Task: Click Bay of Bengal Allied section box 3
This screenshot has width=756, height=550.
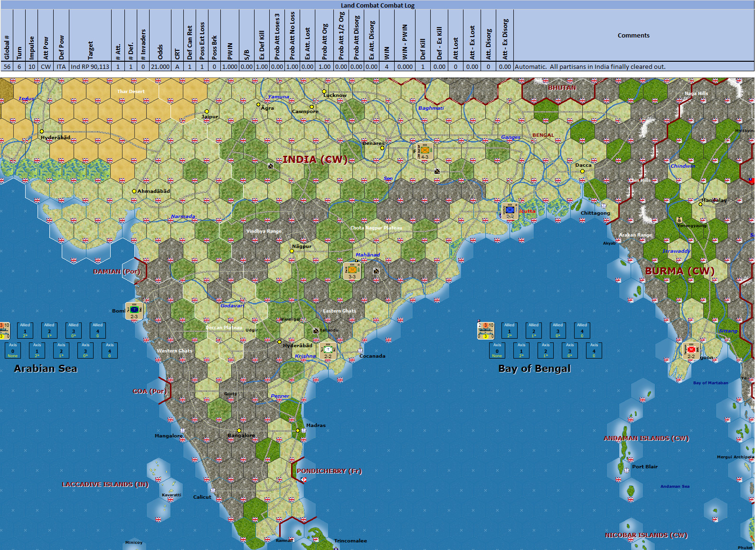Action: click(558, 331)
